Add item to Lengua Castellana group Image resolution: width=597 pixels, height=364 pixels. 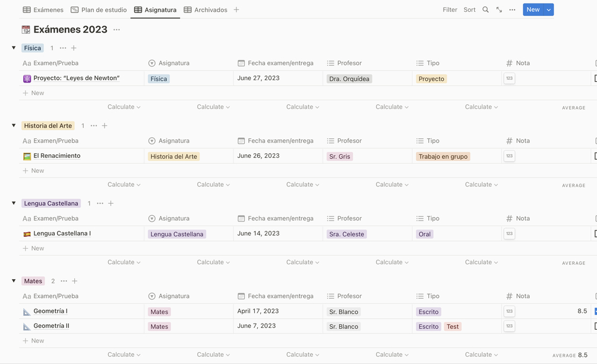(111, 203)
